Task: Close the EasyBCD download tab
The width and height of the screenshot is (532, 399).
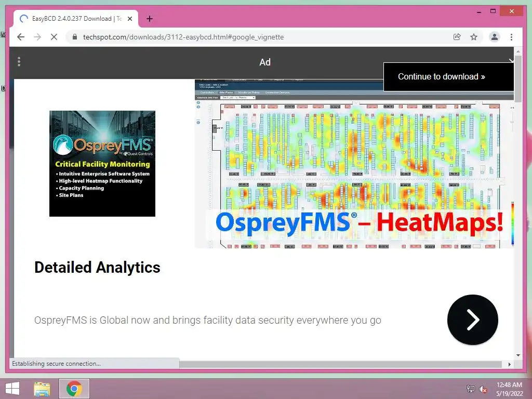Action: coord(129,19)
